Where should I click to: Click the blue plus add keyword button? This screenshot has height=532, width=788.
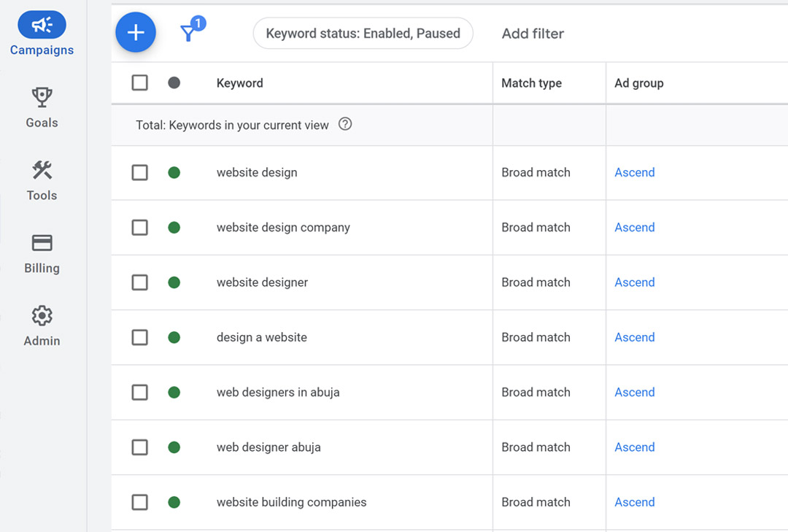(x=136, y=33)
